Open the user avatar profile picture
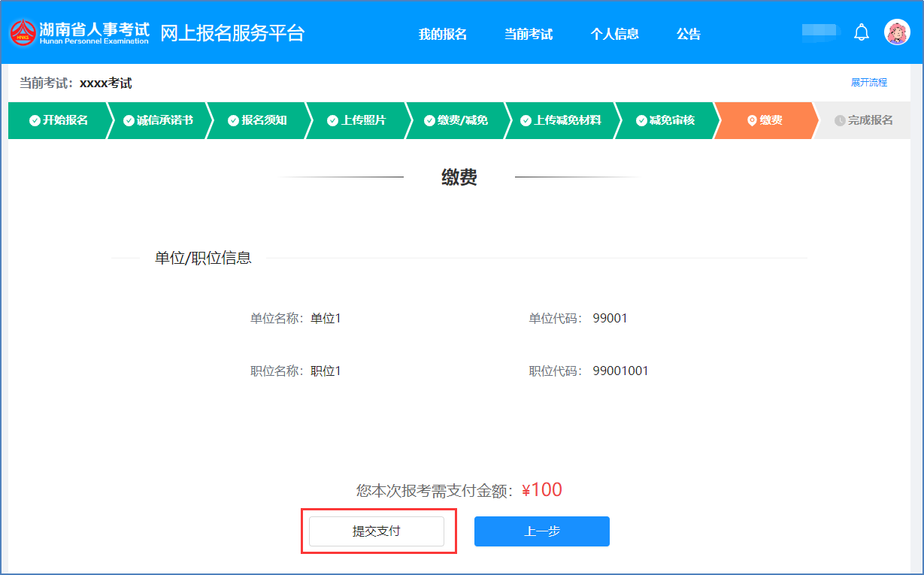Image resolution: width=924 pixels, height=575 pixels. (x=897, y=32)
